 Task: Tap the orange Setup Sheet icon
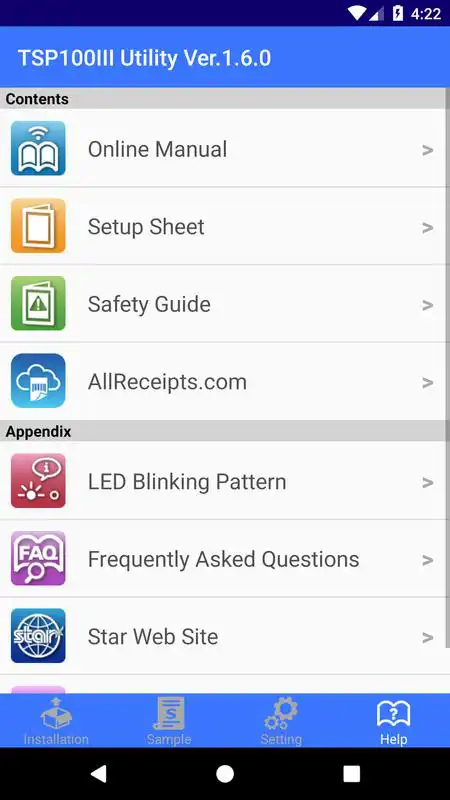[x=38, y=226]
